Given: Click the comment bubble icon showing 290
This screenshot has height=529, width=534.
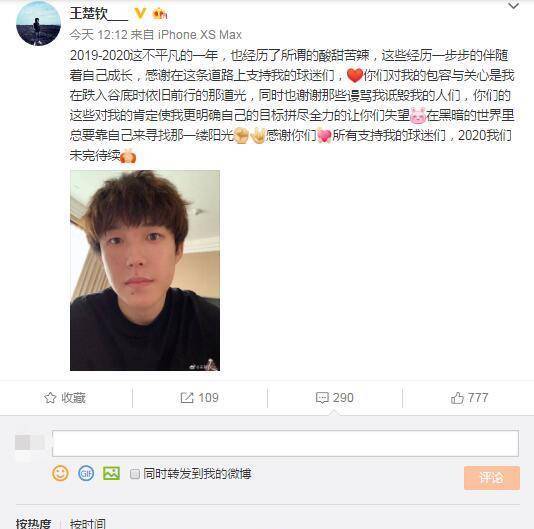Looking at the screenshot, I should pyautogui.click(x=322, y=398).
